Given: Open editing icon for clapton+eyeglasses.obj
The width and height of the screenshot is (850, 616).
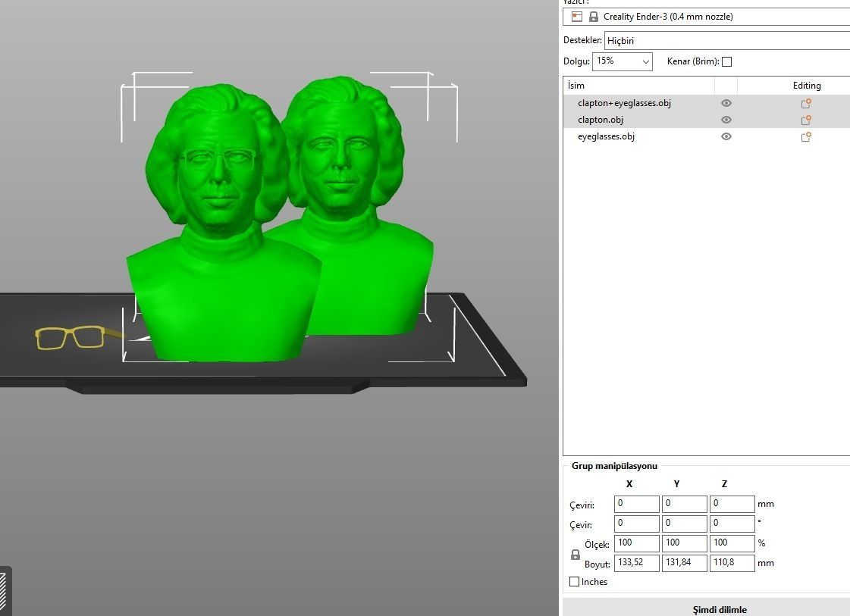Looking at the screenshot, I should click(x=806, y=103).
